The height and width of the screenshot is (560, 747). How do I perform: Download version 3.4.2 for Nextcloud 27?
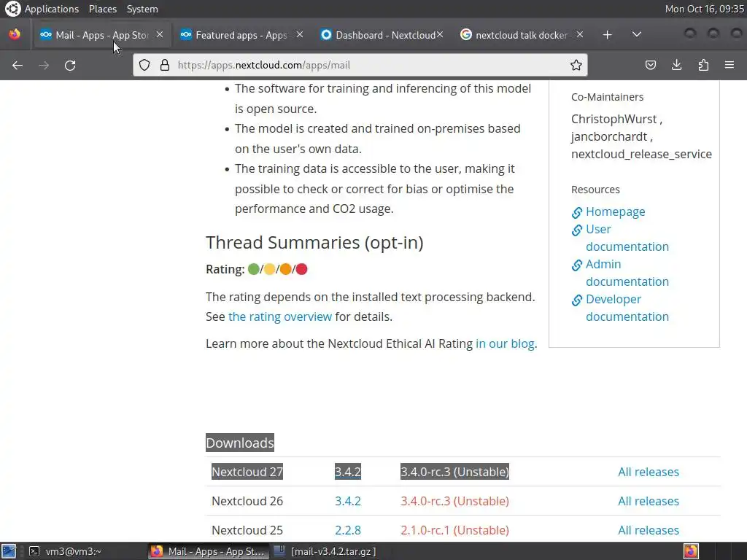click(x=348, y=472)
